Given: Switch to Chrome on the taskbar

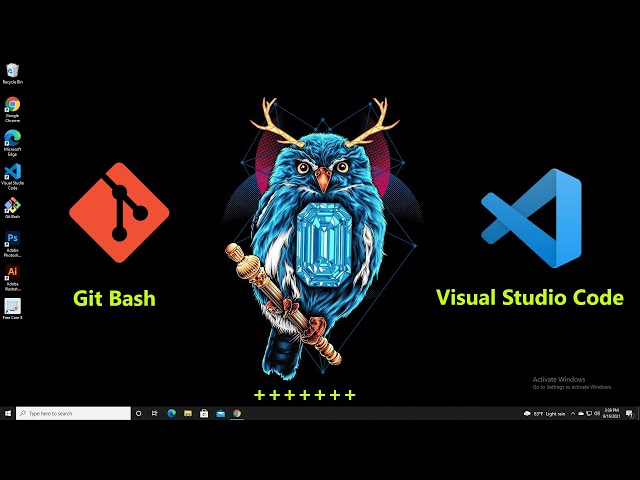Looking at the screenshot, I should (237, 413).
